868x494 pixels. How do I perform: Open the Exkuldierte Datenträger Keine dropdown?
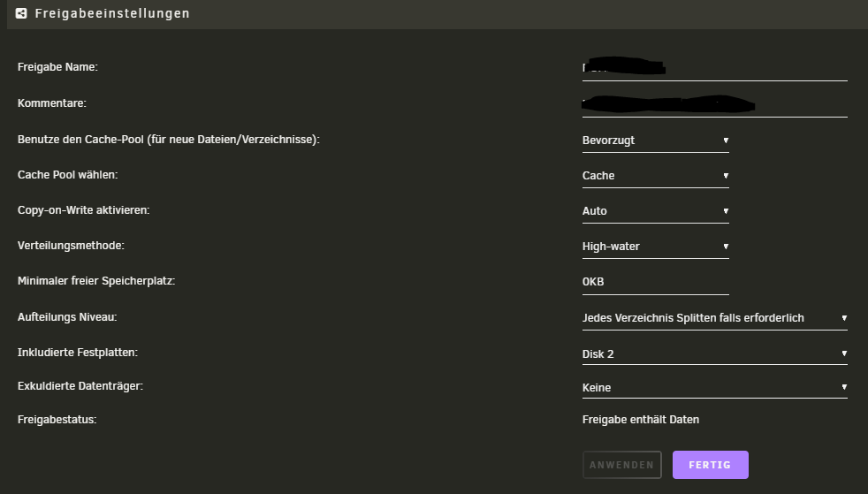(x=715, y=388)
